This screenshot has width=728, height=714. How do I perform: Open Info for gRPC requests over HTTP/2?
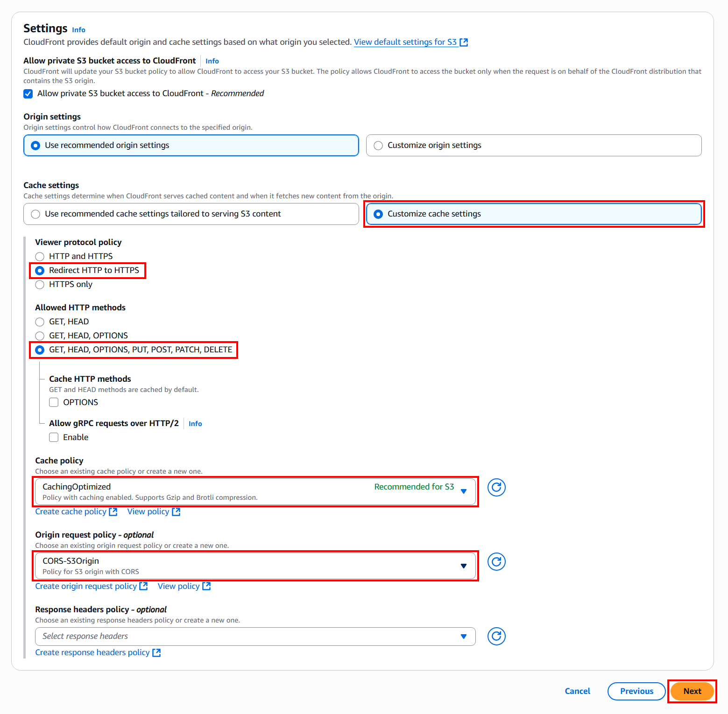point(195,424)
